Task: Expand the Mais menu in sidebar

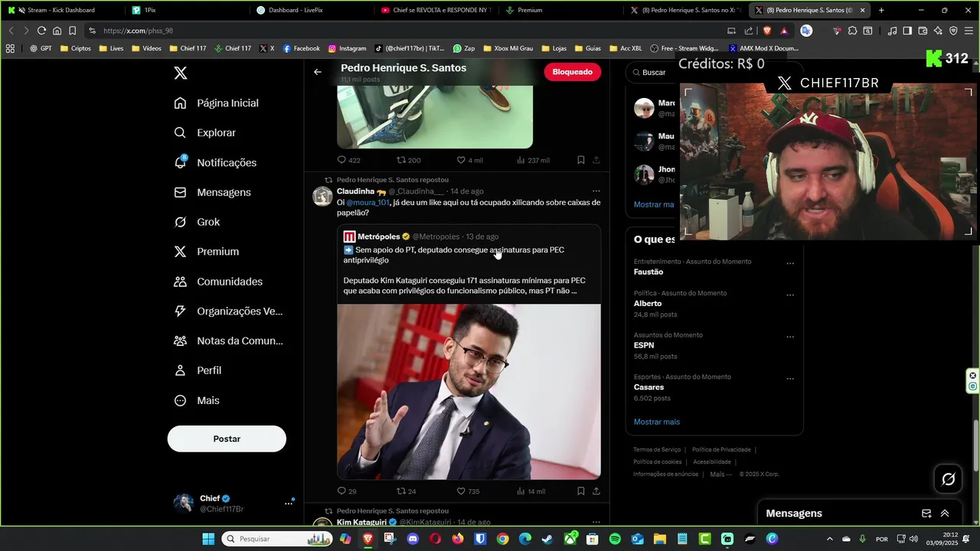Action: pyautogui.click(x=197, y=400)
